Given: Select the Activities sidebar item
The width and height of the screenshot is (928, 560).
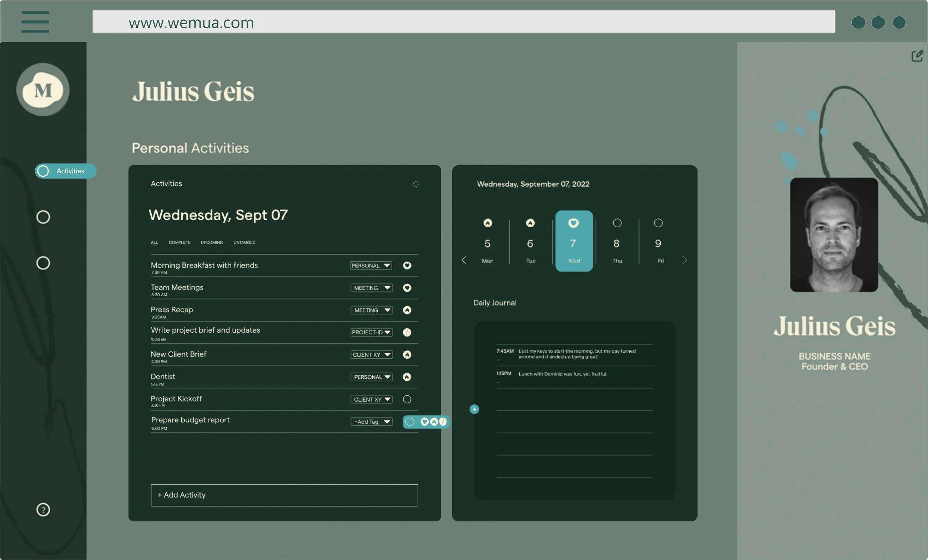Looking at the screenshot, I should point(66,171).
